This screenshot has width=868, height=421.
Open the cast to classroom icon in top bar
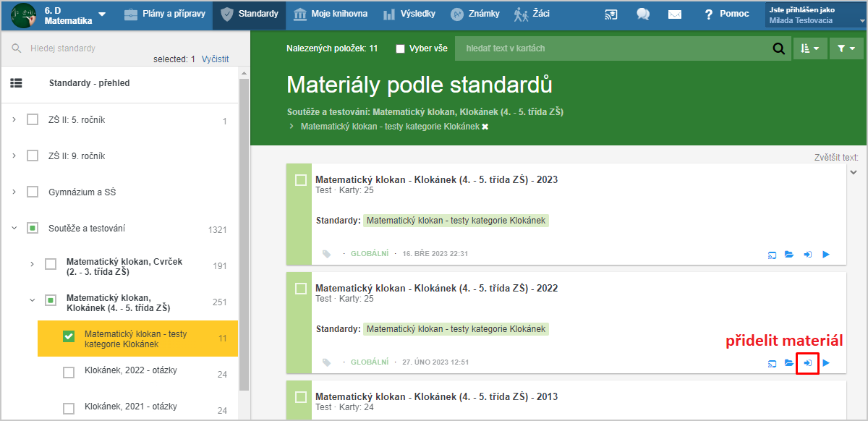(x=612, y=14)
